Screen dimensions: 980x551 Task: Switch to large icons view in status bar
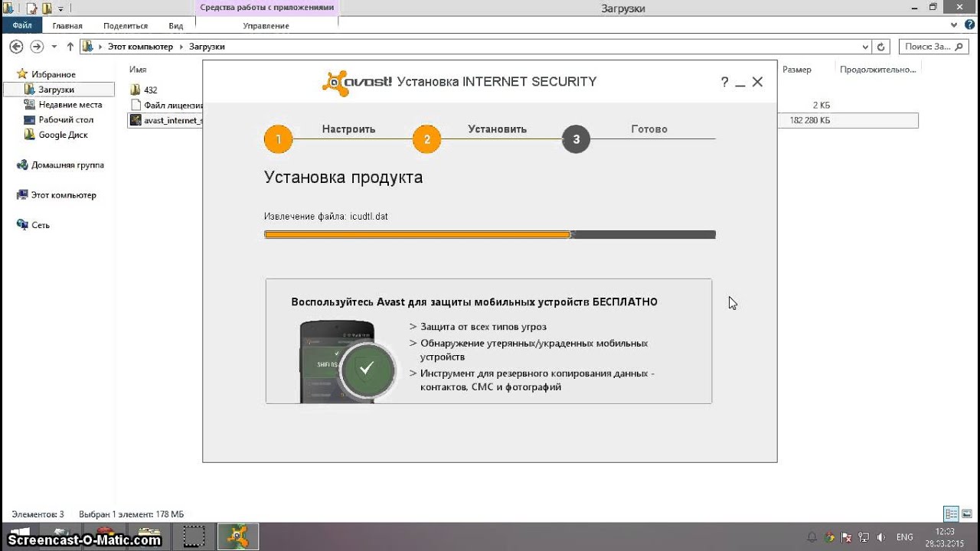(x=966, y=514)
